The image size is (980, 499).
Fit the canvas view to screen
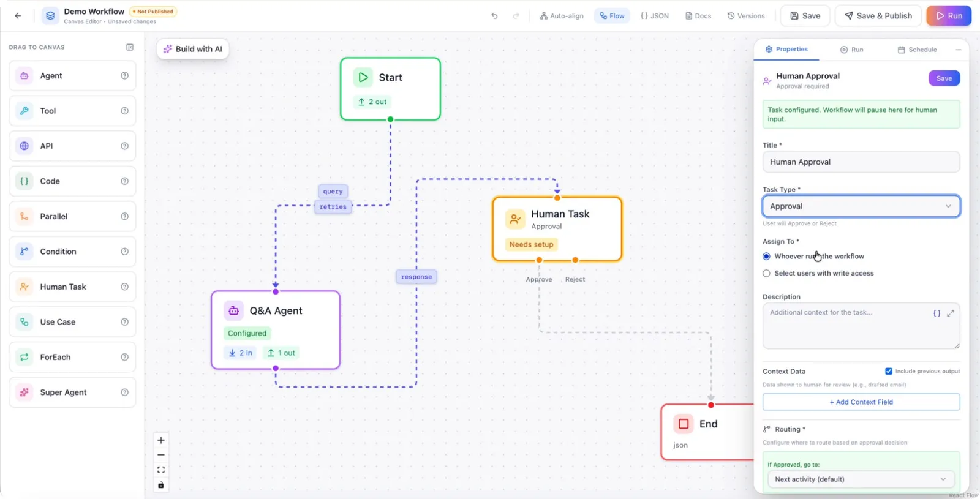tap(161, 470)
